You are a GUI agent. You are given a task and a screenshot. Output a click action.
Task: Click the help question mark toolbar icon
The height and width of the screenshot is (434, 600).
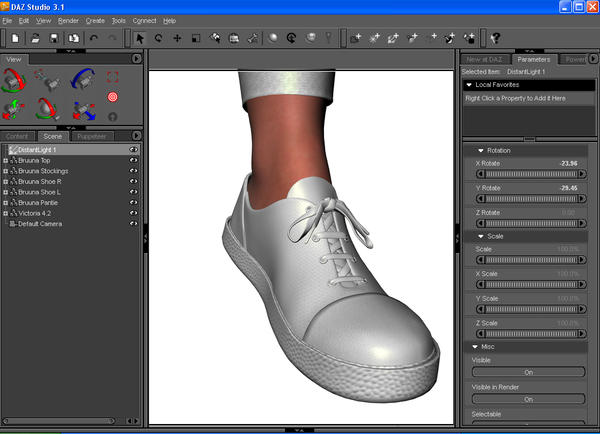494,38
